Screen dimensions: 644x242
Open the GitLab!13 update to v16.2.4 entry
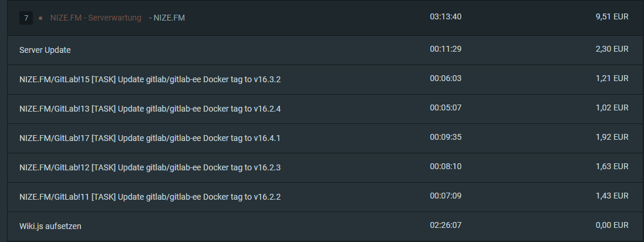[150, 109]
